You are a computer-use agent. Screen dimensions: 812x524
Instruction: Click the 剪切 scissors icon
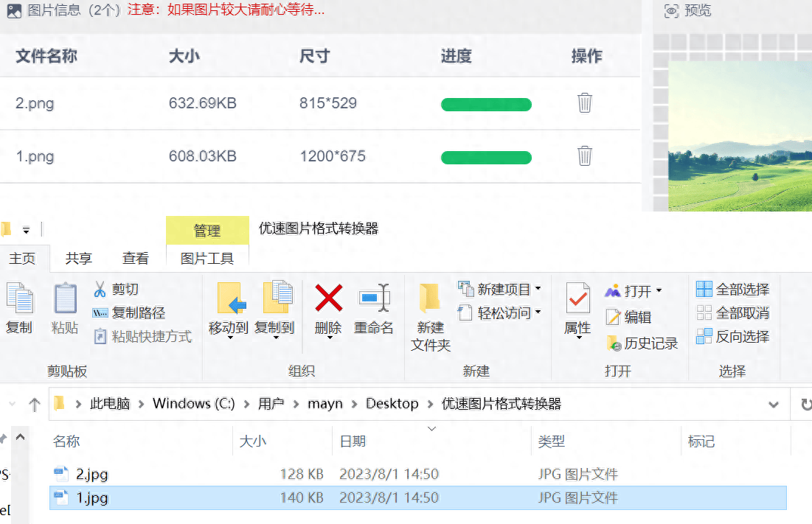(x=100, y=290)
